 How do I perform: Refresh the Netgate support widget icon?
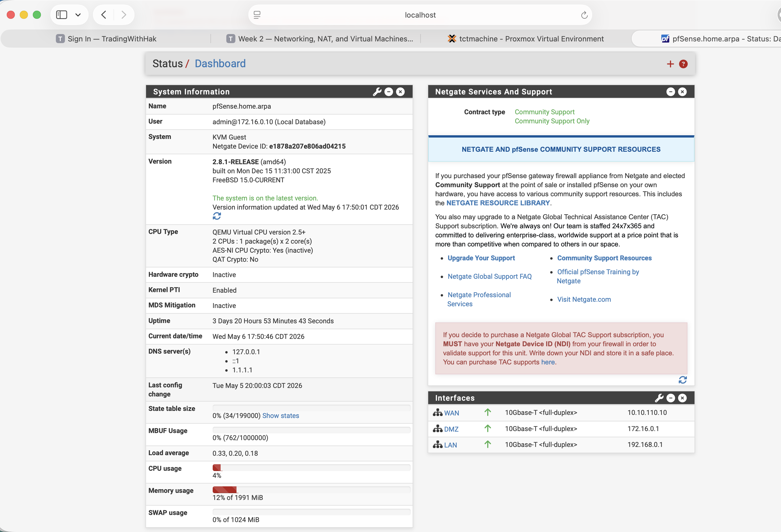tap(683, 380)
